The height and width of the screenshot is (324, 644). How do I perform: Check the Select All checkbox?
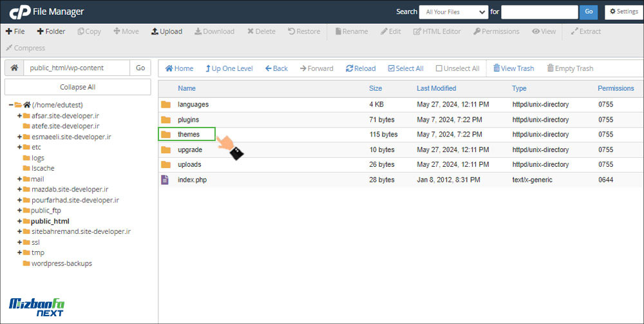click(x=392, y=68)
